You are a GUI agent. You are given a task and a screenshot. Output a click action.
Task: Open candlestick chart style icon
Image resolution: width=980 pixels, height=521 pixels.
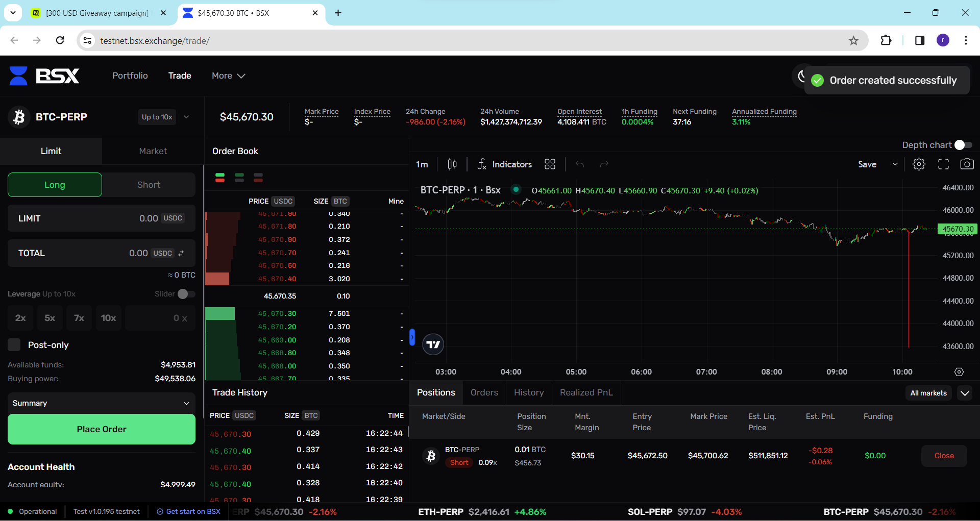[452, 164]
